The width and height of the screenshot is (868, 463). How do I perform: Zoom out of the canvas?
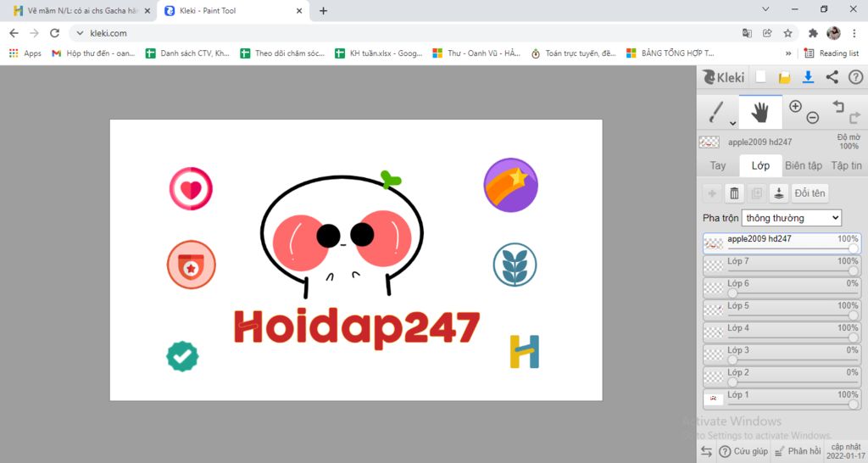coord(813,117)
